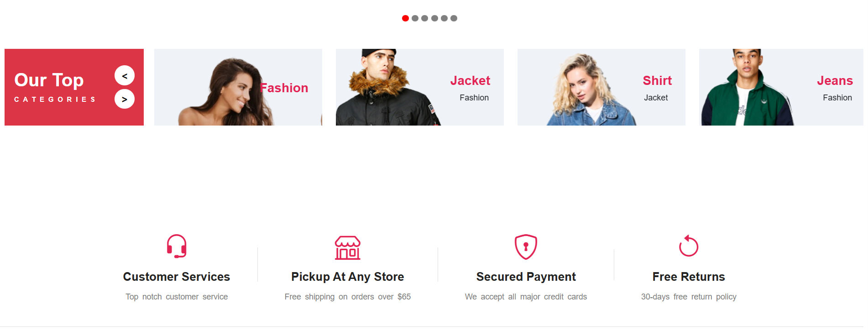Open the Fashion category title
Viewport: 868px width, 331px height.
(284, 88)
